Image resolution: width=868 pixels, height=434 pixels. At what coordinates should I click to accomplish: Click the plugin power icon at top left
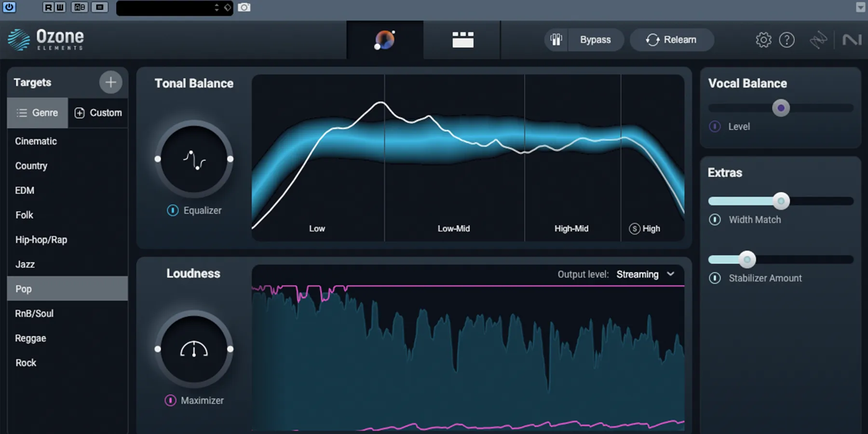click(x=9, y=7)
